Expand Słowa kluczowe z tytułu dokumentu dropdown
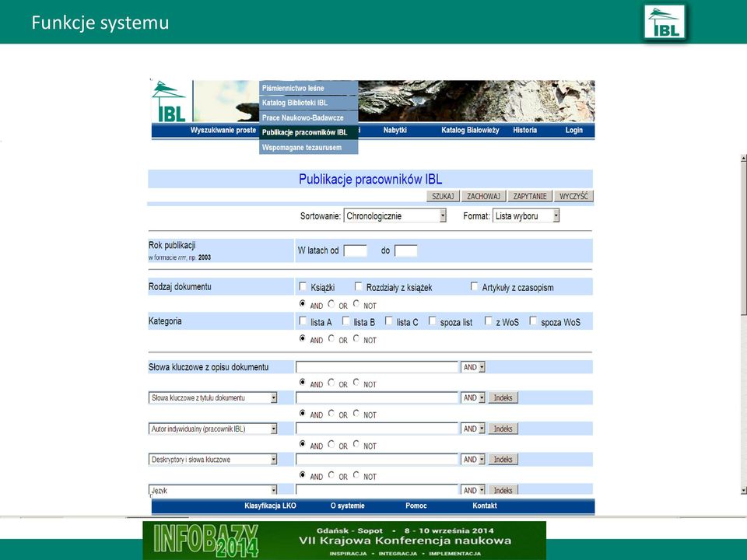Screen dimensions: 747x560 pyautogui.click(x=212, y=397)
